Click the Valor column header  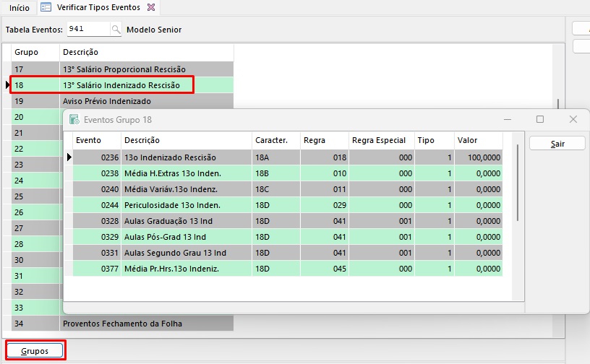click(478, 140)
